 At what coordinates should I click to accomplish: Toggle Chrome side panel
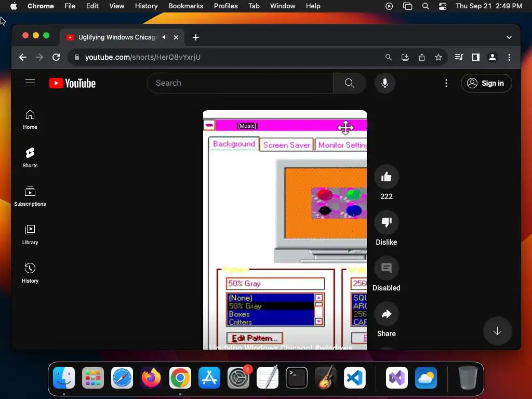pos(476,57)
